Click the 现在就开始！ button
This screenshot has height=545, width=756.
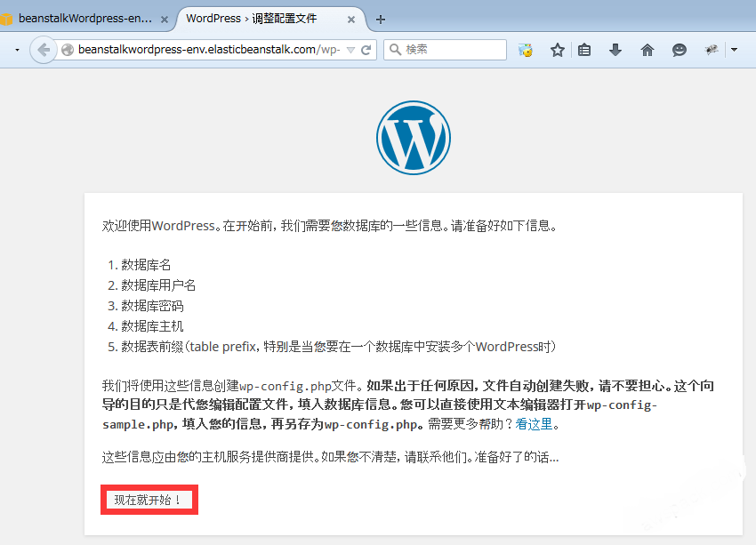click(x=149, y=500)
